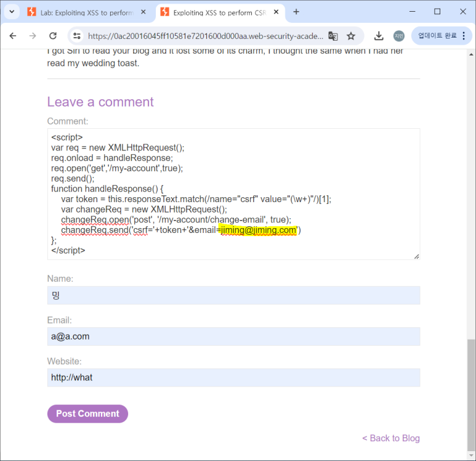The height and width of the screenshot is (461, 476).
Task: Grab the comment textarea resize handle
Action: [x=417, y=257]
